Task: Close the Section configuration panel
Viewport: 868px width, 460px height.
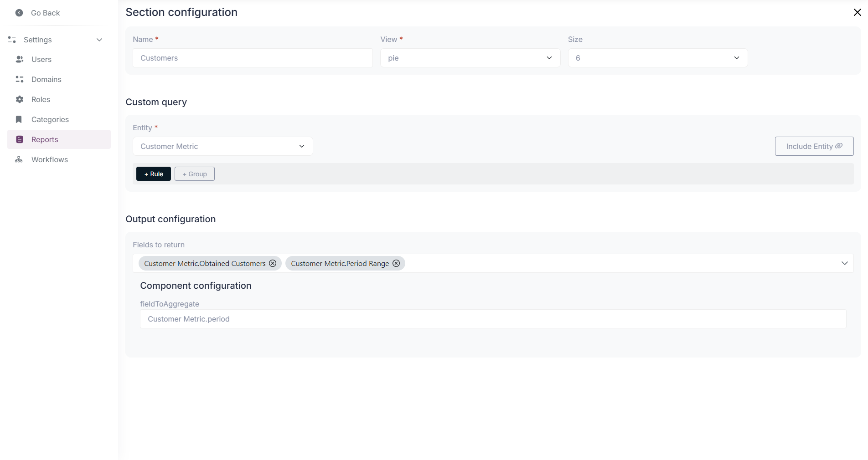Action: [x=857, y=12]
